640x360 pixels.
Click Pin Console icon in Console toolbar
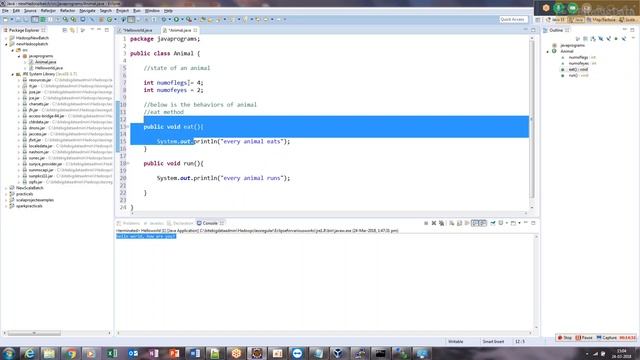(x=493, y=223)
